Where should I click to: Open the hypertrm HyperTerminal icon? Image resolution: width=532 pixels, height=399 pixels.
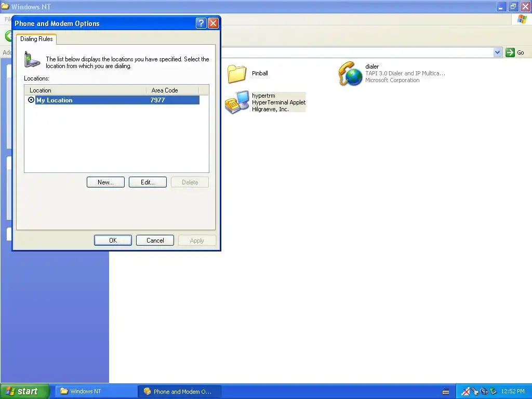(x=237, y=102)
